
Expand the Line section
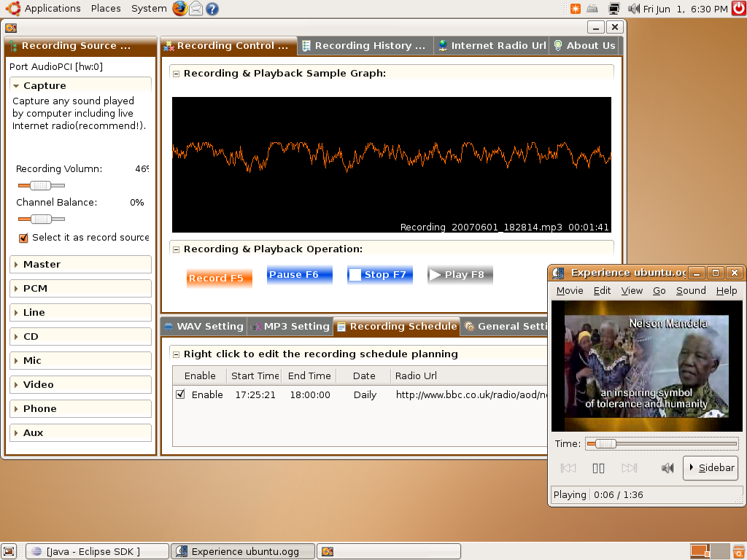click(x=80, y=312)
